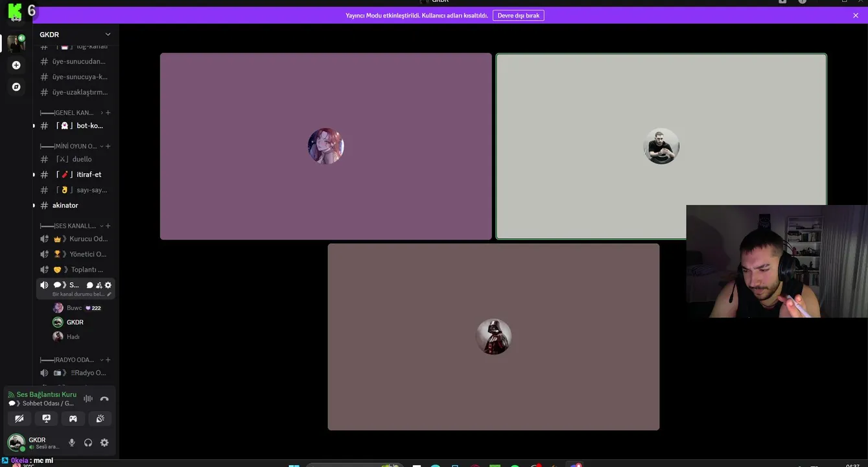Screen dimensions: 868x467
Task: Open the chat icon on Sohbet channel
Action: [x=89, y=285]
